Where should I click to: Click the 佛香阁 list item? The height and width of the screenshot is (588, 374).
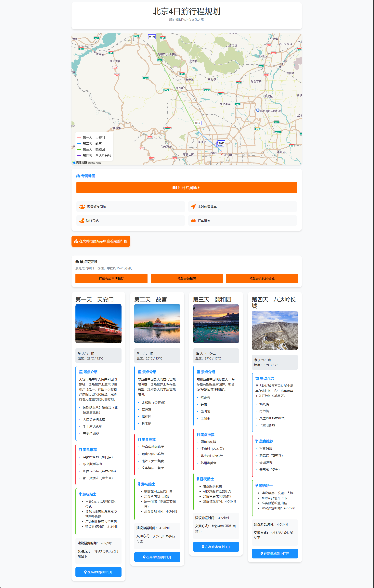pyautogui.click(x=205, y=398)
